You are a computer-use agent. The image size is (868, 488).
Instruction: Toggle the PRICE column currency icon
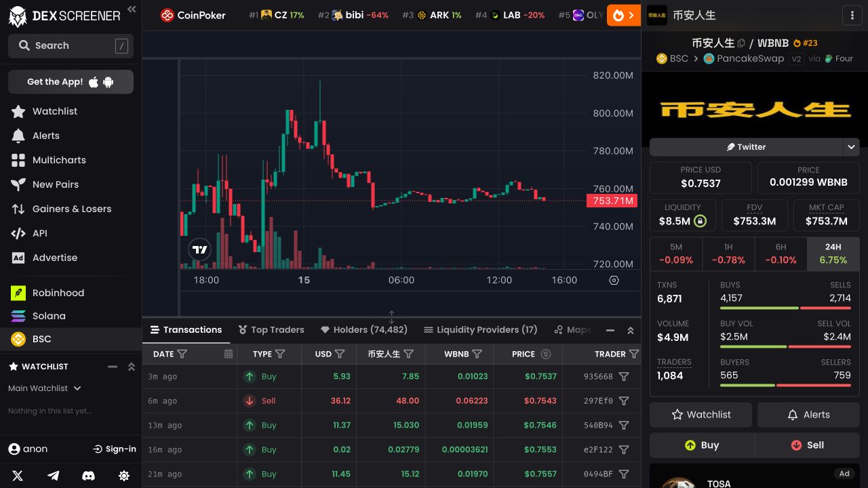pyautogui.click(x=546, y=354)
